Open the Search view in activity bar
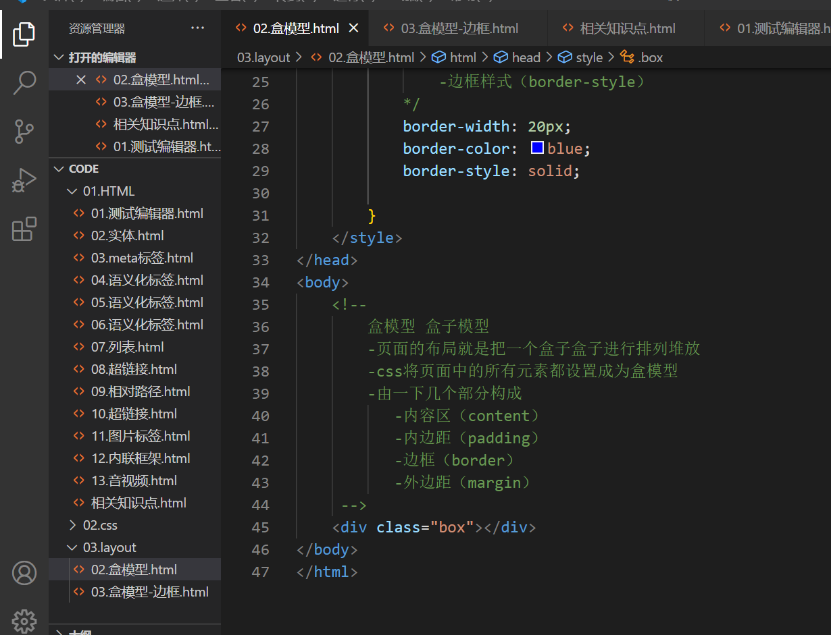Screen dimensions: 831x636 (24, 83)
